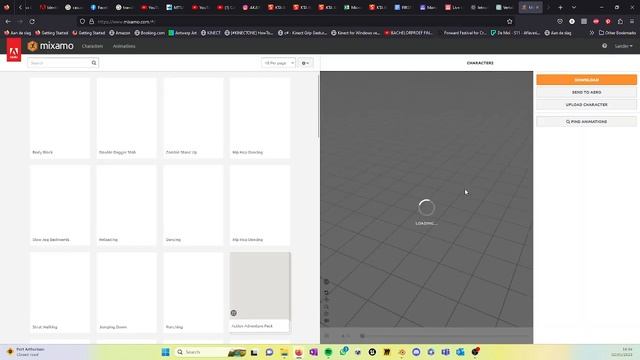Select the Zombie Stand Up animation card
640x360 pixels.
[193, 118]
